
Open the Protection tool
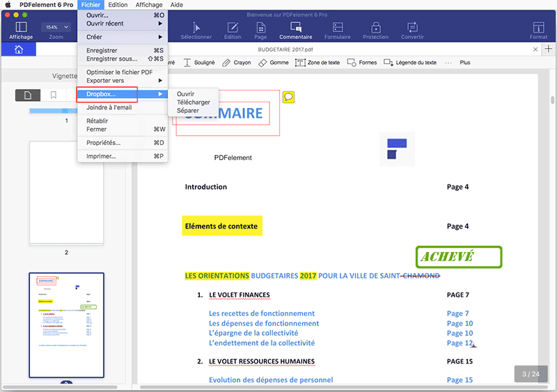click(375, 31)
